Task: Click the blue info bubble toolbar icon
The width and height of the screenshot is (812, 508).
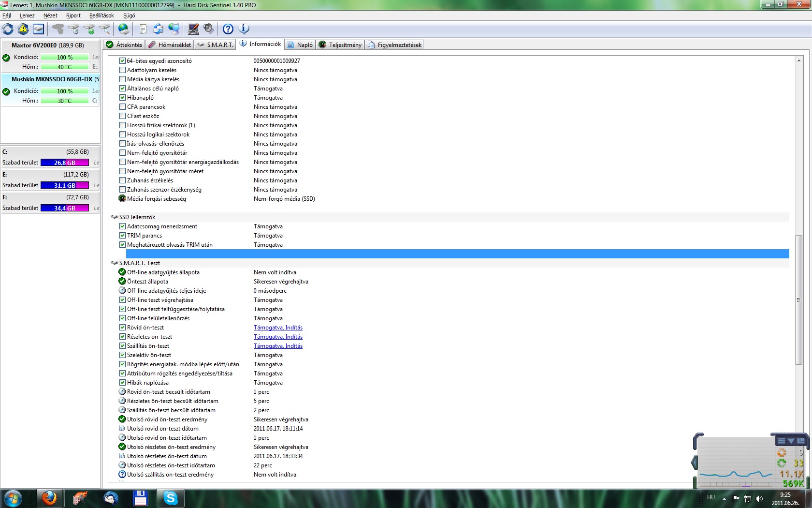Action: pos(244,29)
